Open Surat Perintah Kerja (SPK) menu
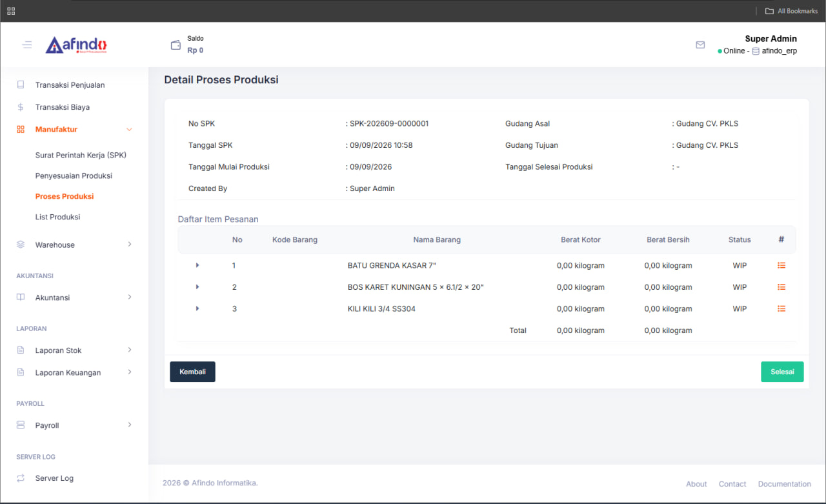 (81, 155)
